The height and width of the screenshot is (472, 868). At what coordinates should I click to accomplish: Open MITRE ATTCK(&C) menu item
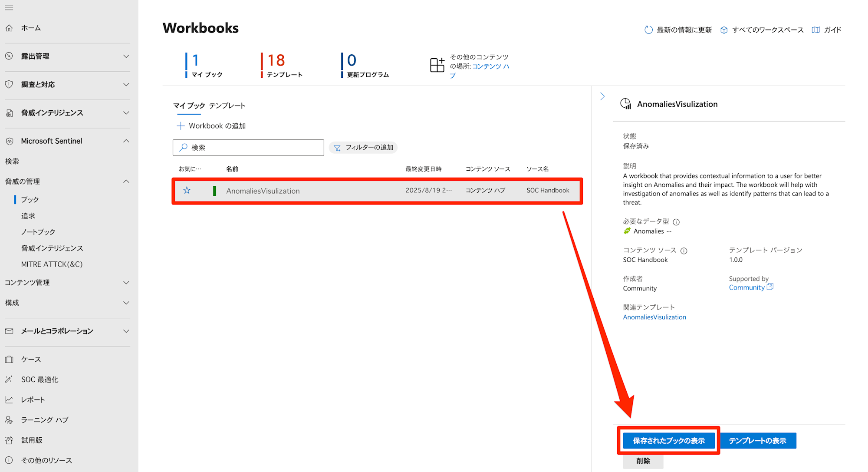52,264
